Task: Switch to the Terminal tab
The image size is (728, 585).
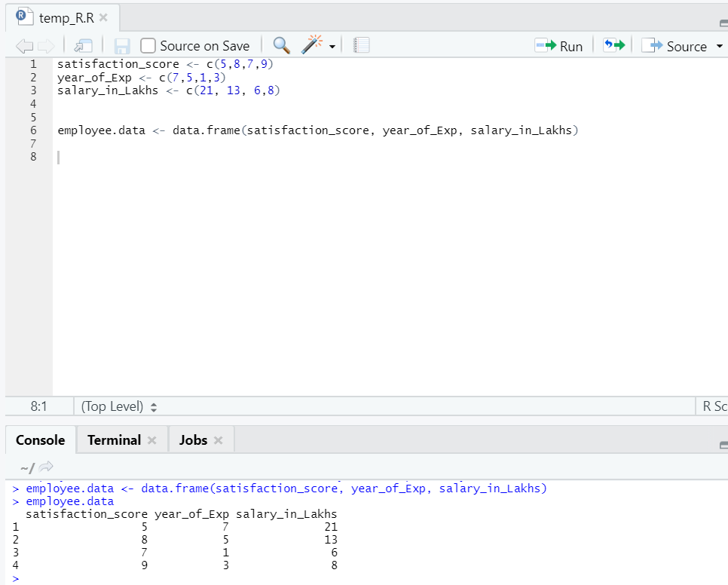Action: tap(113, 440)
